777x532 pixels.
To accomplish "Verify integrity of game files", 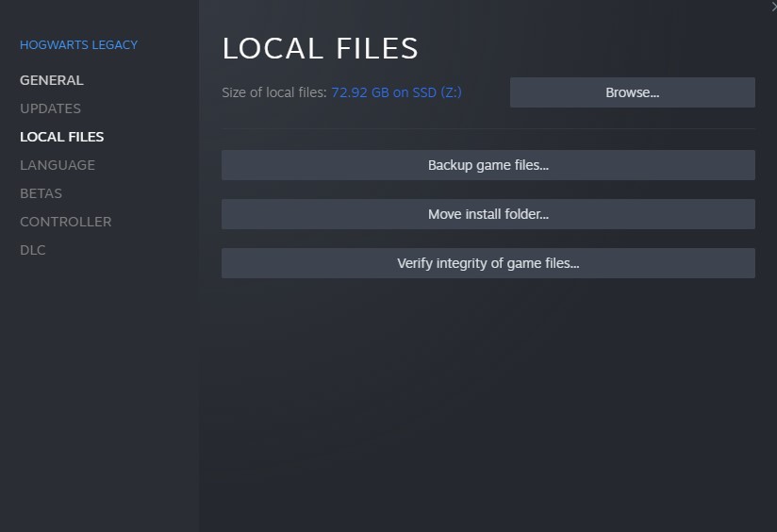I will [488, 263].
